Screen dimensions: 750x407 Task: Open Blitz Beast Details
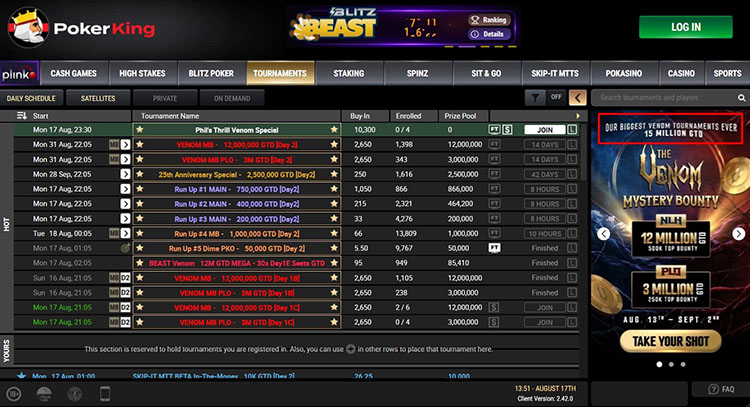[489, 34]
